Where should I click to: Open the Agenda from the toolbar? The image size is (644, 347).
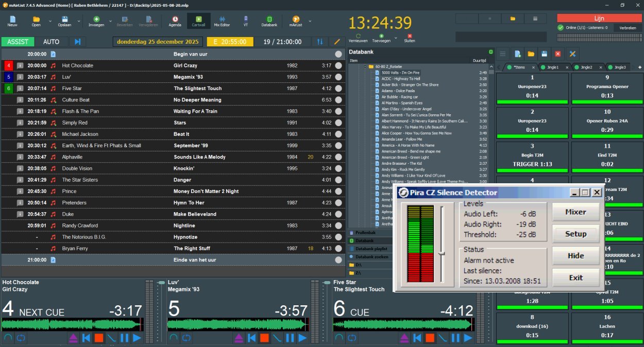(175, 21)
